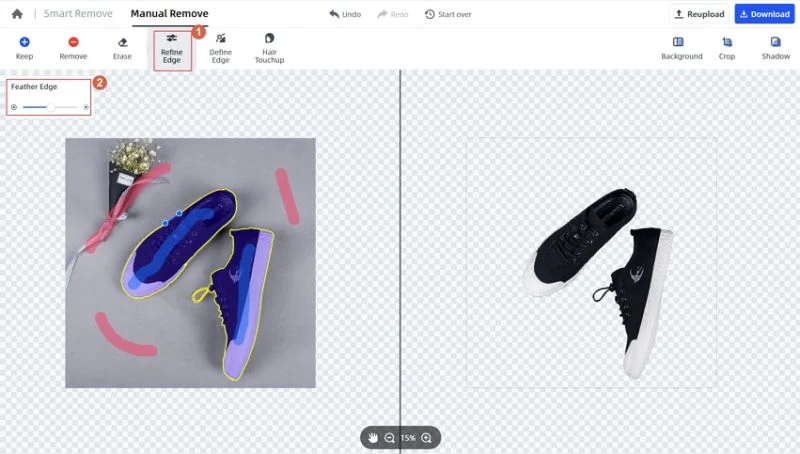Image resolution: width=800 pixels, height=454 pixels.
Task: Activate the Refine Edge tool
Action: (x=172, y=49)
